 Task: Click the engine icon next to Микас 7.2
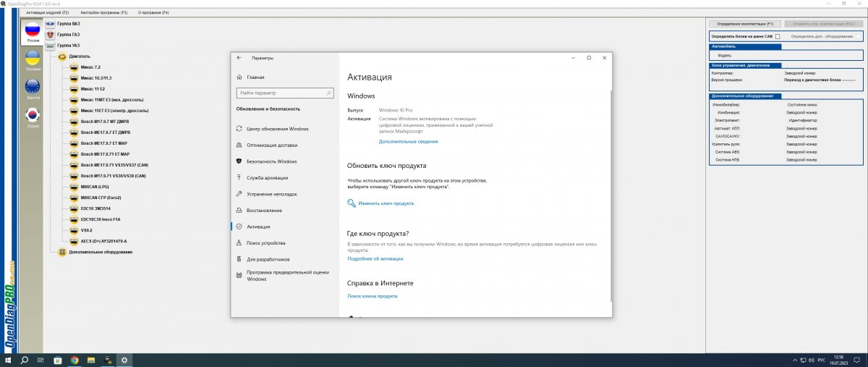74,67
